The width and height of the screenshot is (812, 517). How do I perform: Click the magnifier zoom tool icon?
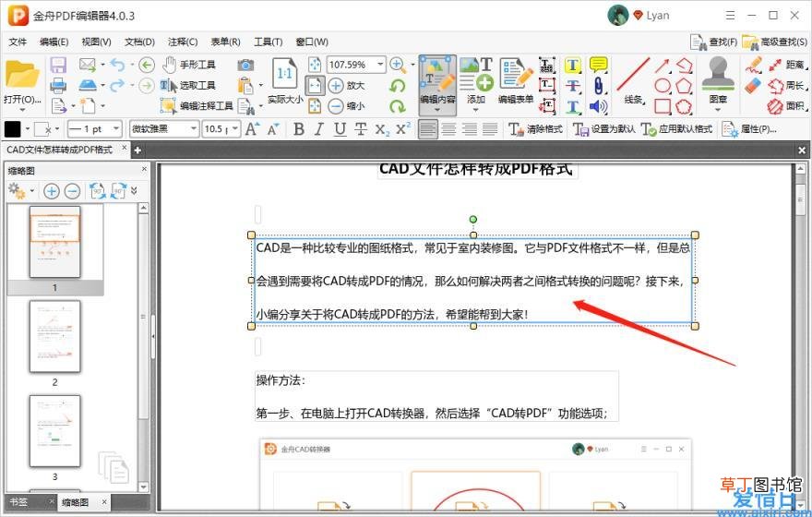click(x=397, y=65)
